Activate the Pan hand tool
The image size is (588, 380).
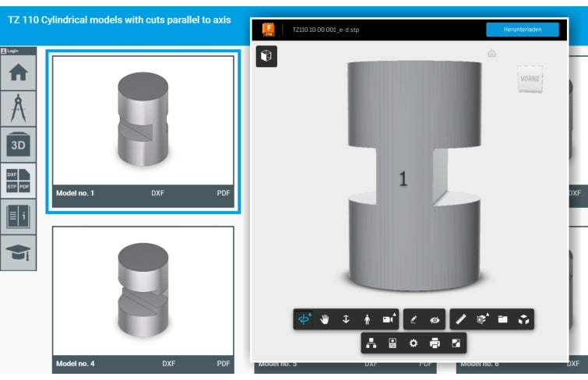point(325,319)
